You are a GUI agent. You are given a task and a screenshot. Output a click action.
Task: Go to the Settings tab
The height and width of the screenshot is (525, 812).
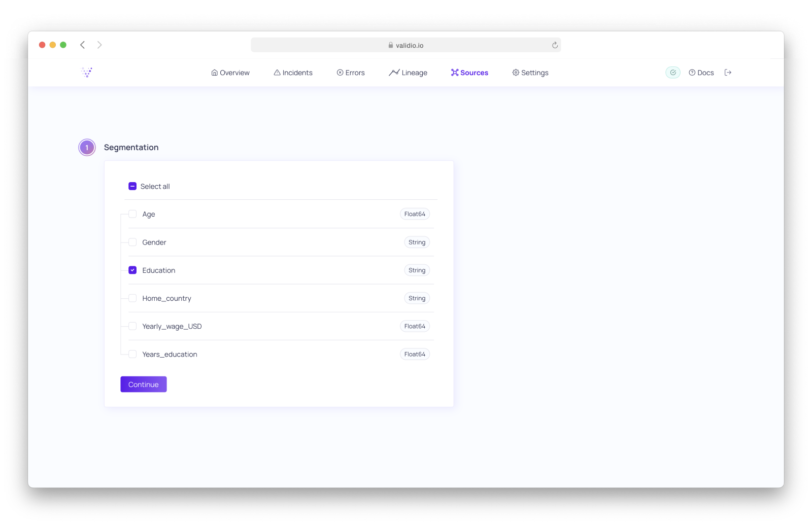pyautogui.click(x=530, y=73)
